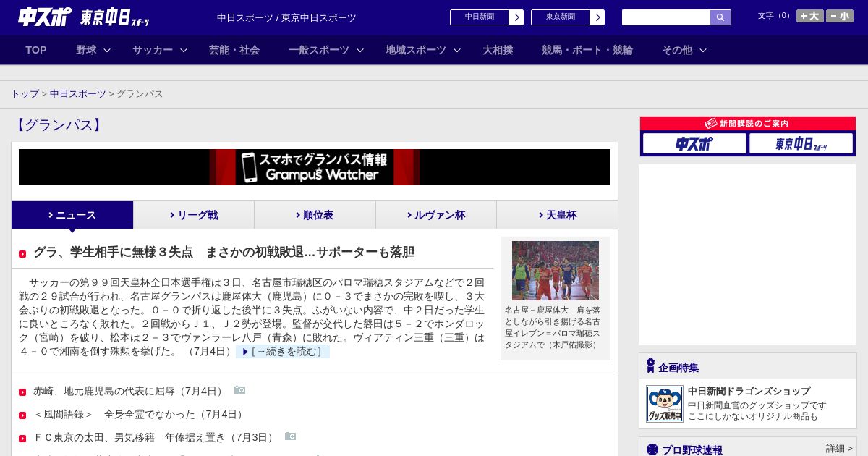Switch to the 天皇杯 tab
Screen dimensions: 868x456
[557, 215]
